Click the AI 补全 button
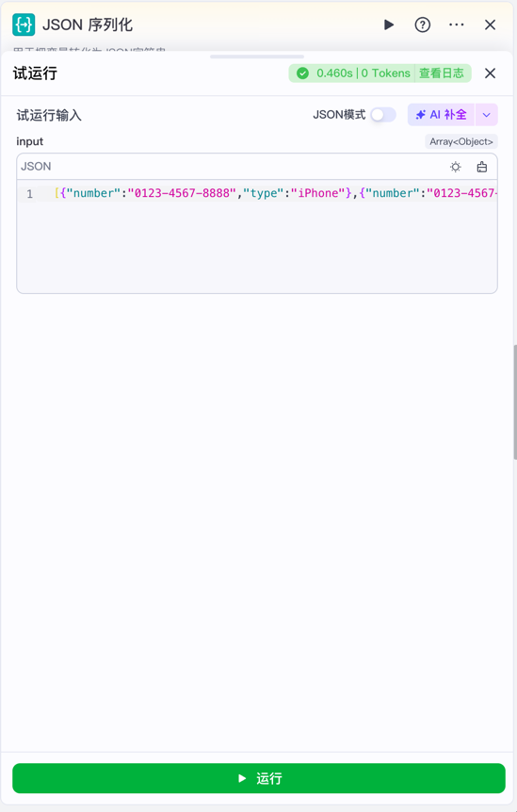Screen dimensions: 517x812 (441, 114)
